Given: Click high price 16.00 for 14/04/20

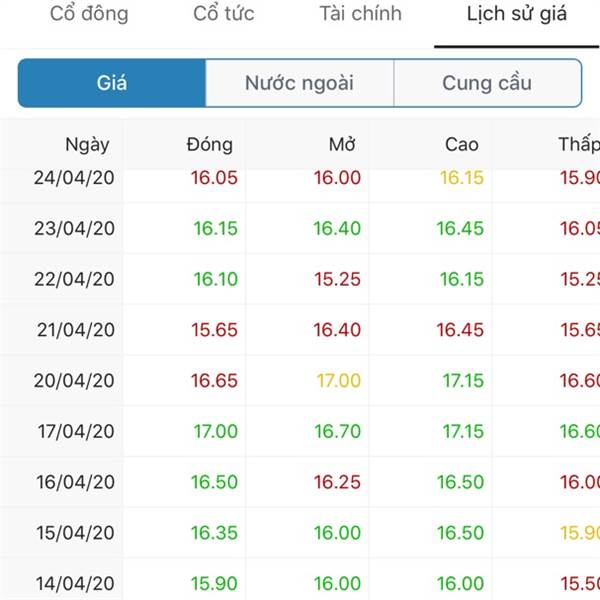Looking at the screenshot, I should (x=460, y=584).
